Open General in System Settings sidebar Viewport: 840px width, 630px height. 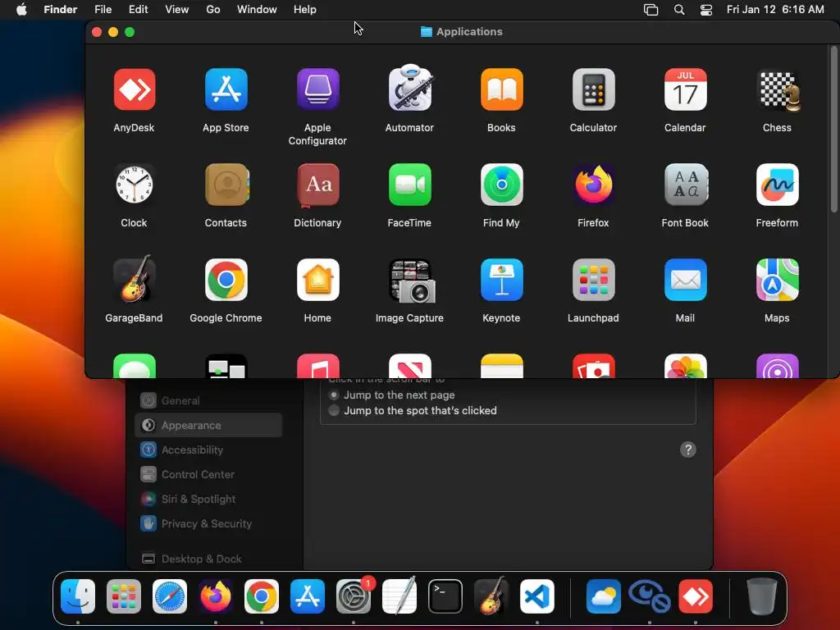208,400
